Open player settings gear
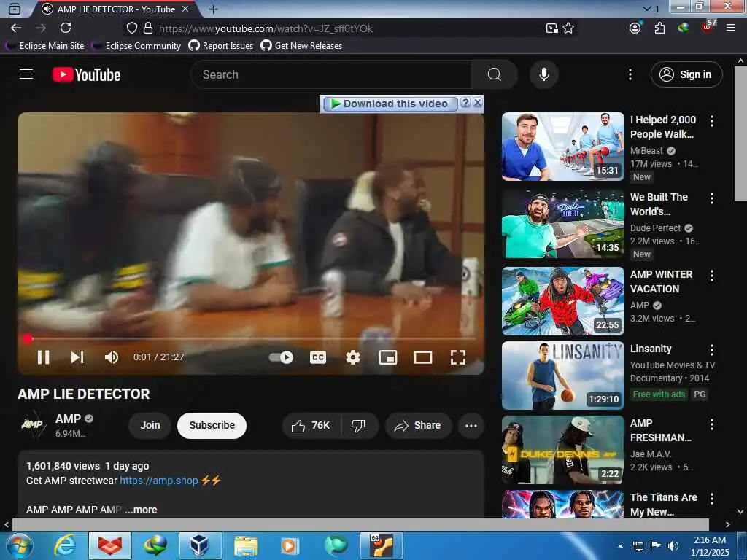Screen dimensions: 747x560 click(x=352, y=357)
